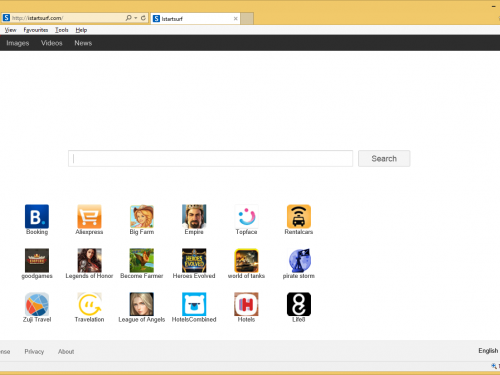
Task: Switch to Images search
Action: click(x=18, y=43)
